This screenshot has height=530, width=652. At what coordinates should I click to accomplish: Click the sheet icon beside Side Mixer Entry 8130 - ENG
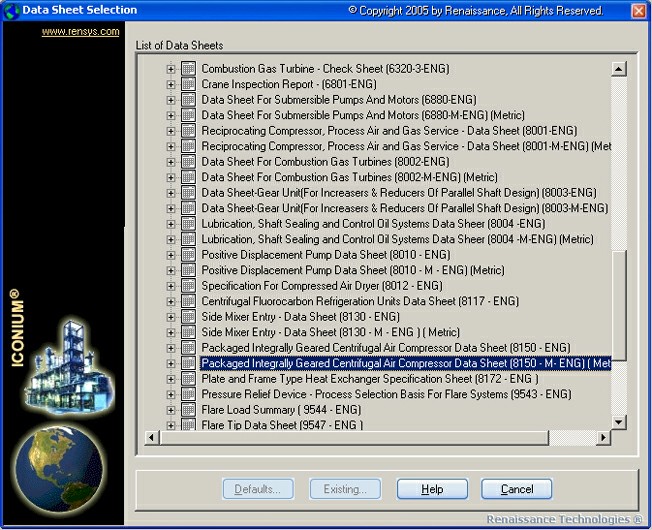[188, 317]
